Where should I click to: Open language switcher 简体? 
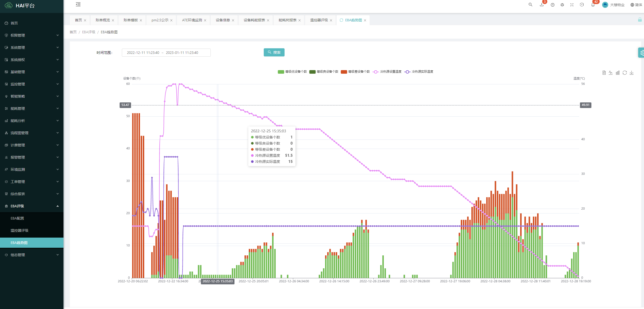(636, 5)
